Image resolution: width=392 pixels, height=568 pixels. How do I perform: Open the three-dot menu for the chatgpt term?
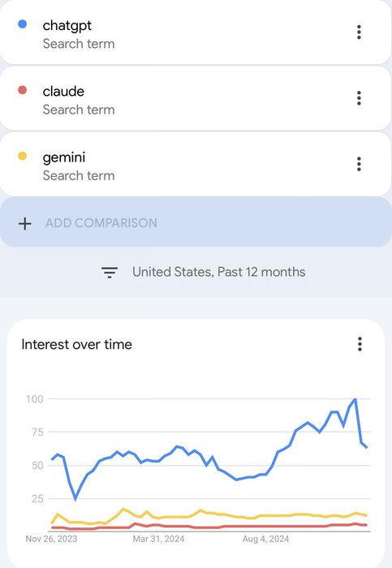point(359,32)
